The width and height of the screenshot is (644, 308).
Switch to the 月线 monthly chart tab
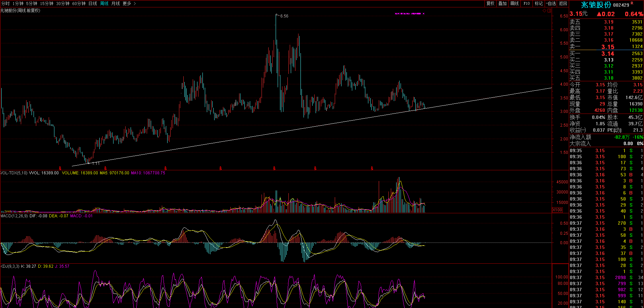[116, 3]
